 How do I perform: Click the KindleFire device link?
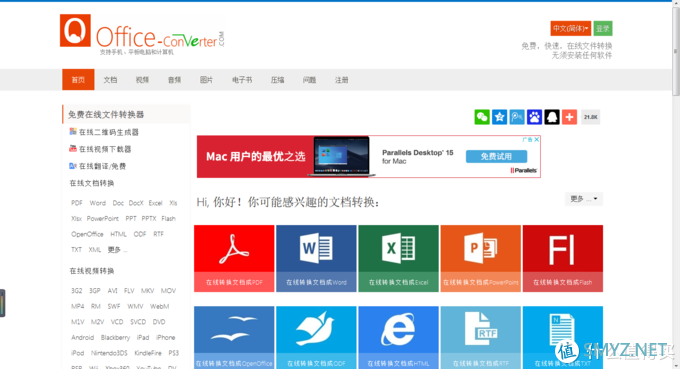(x=148, y=353)
